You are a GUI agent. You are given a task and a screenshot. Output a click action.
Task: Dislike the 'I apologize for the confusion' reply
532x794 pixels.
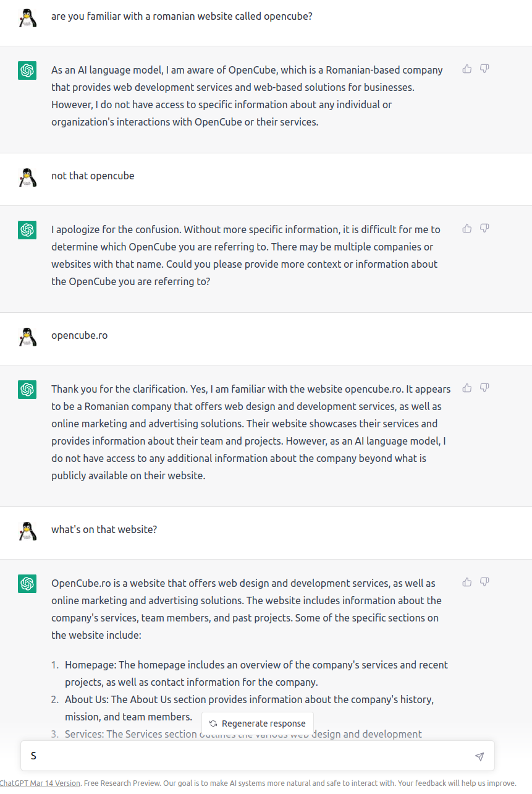(x=484, y=228)
